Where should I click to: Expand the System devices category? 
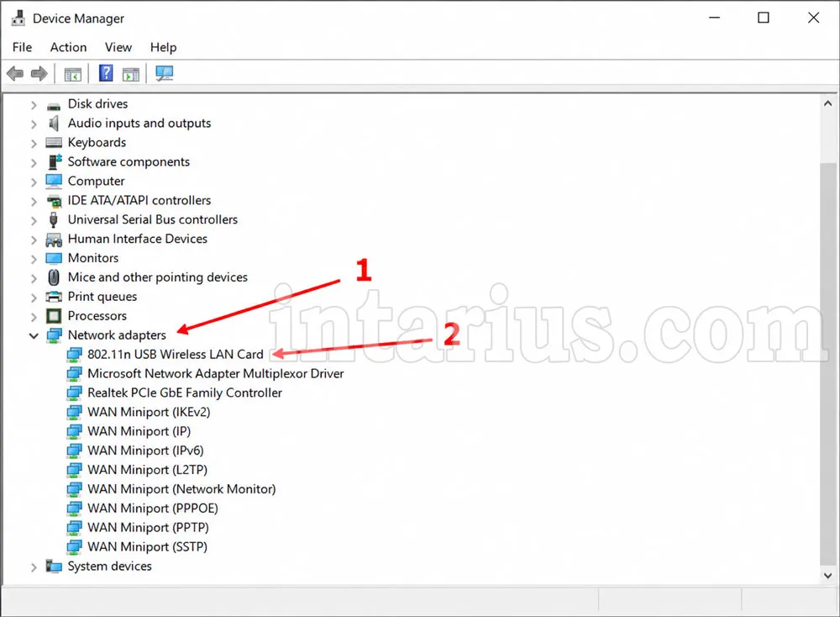point(34,567)
